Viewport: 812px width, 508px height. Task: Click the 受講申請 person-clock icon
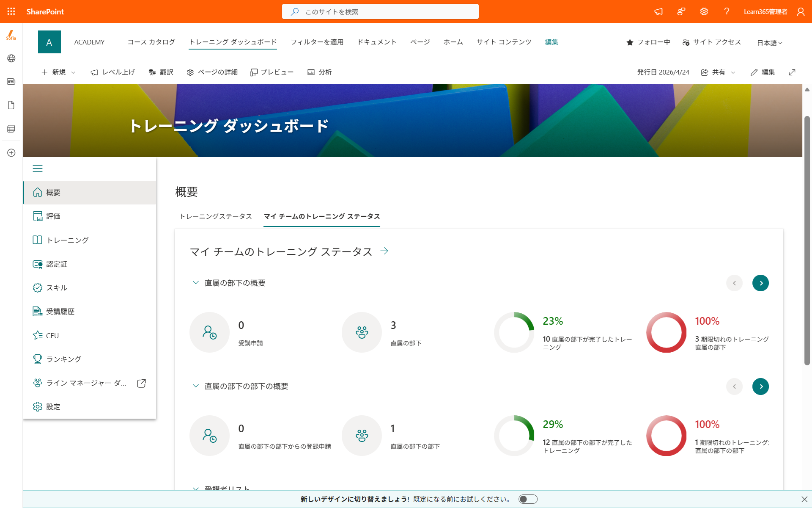210,332
